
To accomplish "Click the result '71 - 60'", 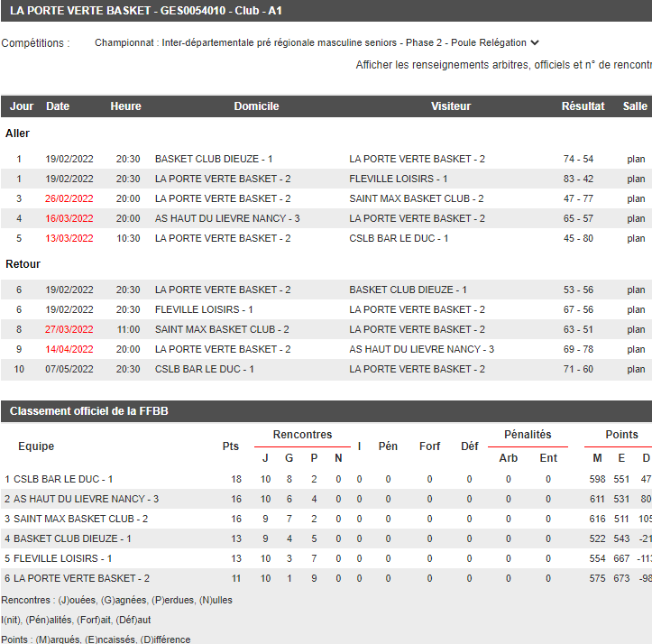I will click(x=578, y=369).
